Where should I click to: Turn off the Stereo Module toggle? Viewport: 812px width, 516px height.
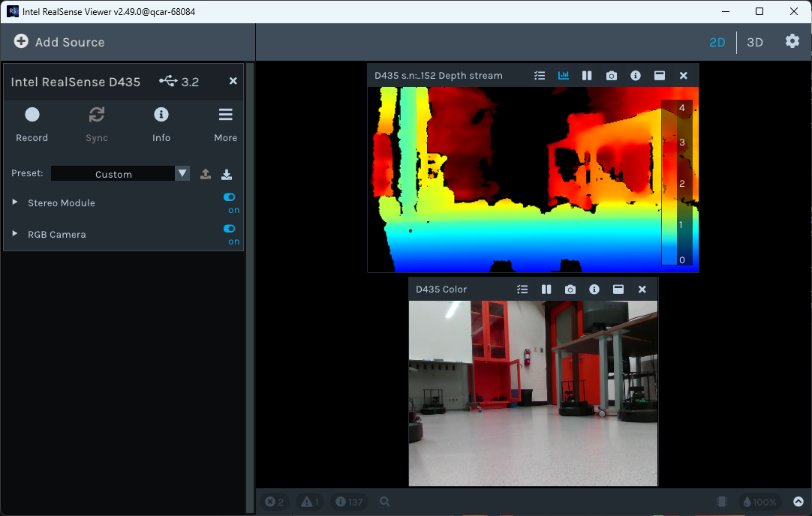tap(230, 197)
